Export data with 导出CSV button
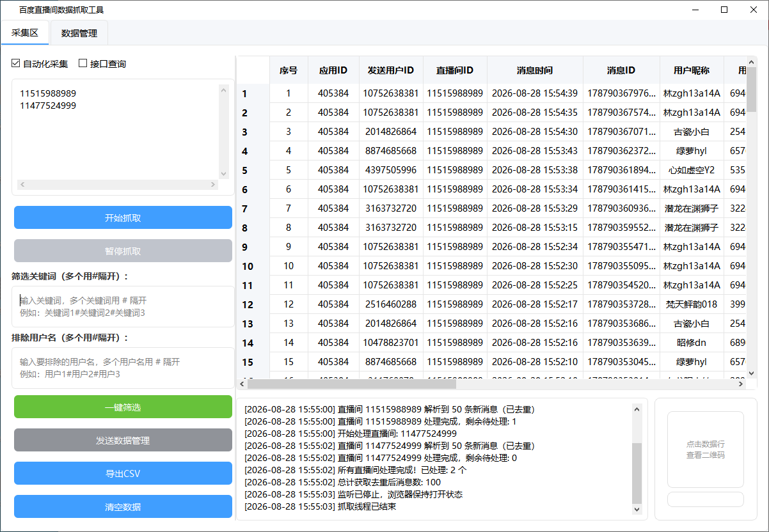This screenshot has height=532, width=769. [123, 473]
